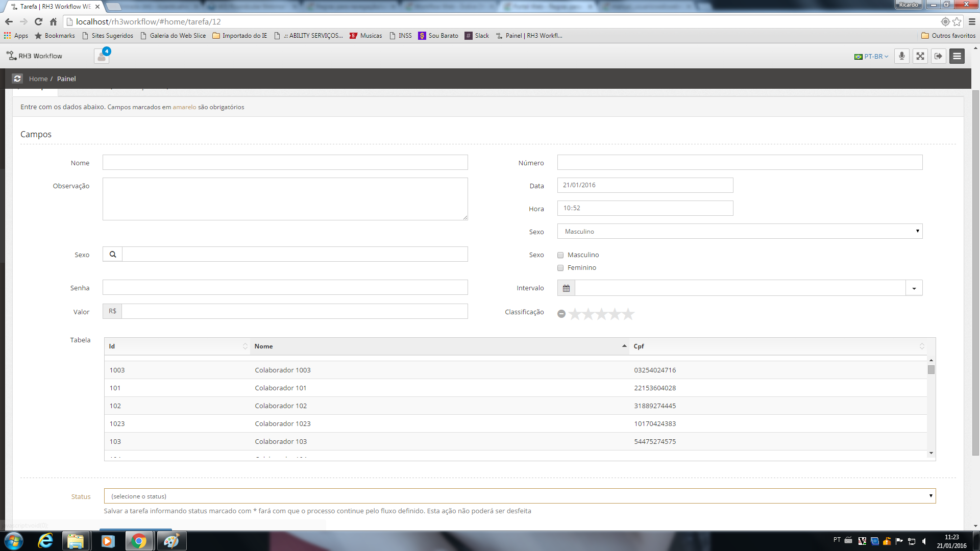This screenshot has height=551, width=980.
Task: Click the user notifications icon with badge
Action: 102,56
